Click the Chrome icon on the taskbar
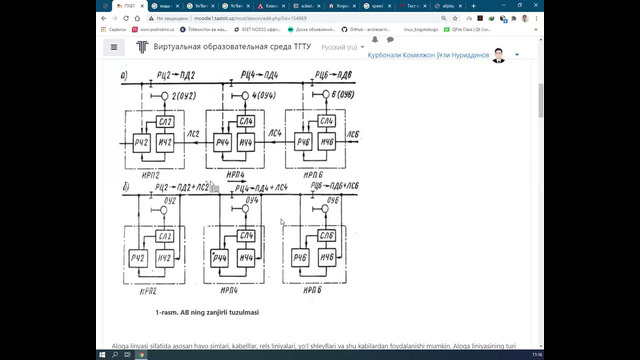Image resolution: width=640 pixels, height=360 pixels. click(x=141, y=355)
